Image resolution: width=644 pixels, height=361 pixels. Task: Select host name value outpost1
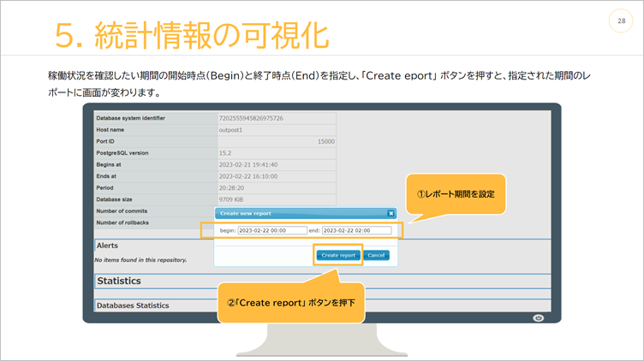point(230,130)
